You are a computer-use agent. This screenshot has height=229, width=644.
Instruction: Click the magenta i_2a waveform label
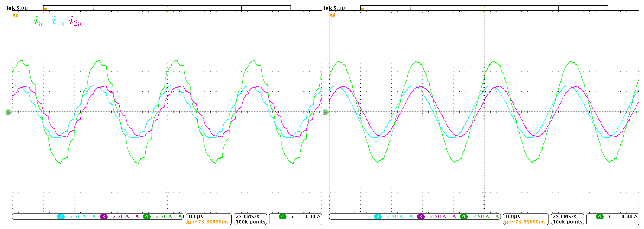[x=76, y=21]
